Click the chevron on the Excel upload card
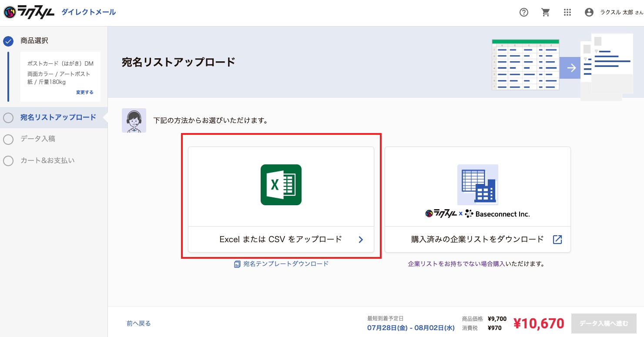The height and width of the screenshot is (337, 644). [361, 239]
